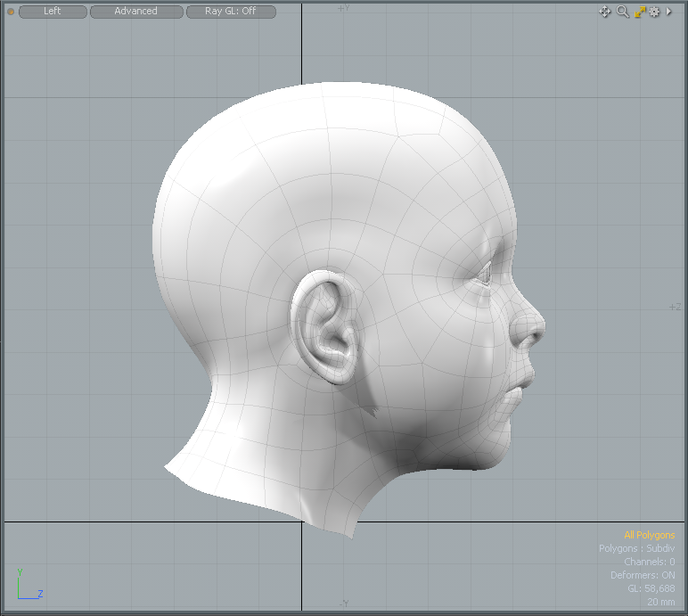The image size is (688, 616).
Task: Click the yellow maximize viewport arrows icon
Action: [639, 12]
